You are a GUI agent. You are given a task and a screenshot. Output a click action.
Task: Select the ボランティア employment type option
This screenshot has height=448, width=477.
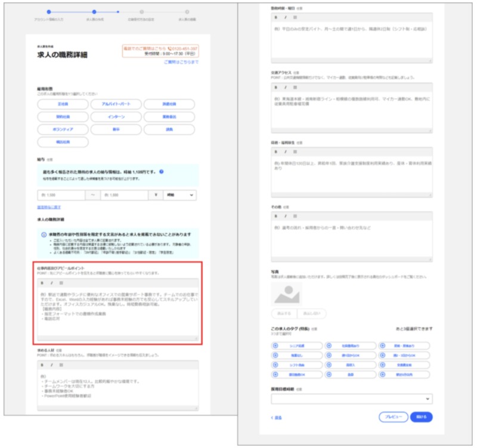click(62, 129)
